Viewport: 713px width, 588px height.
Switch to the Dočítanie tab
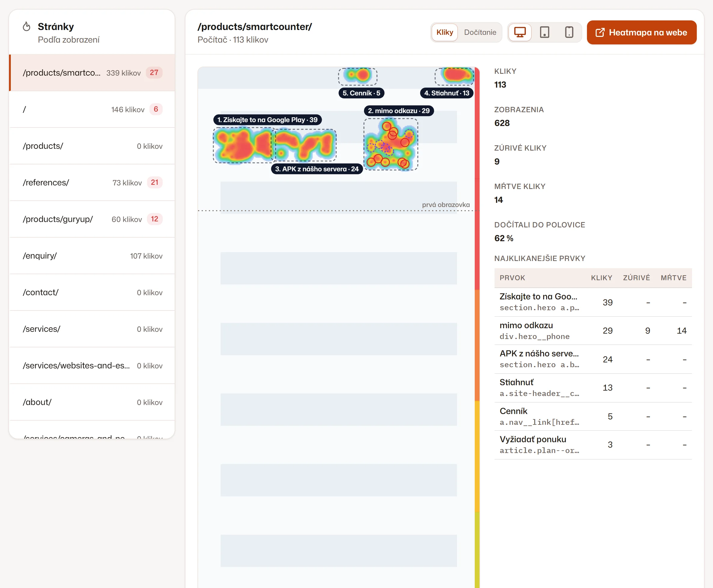tap(480, 32)
